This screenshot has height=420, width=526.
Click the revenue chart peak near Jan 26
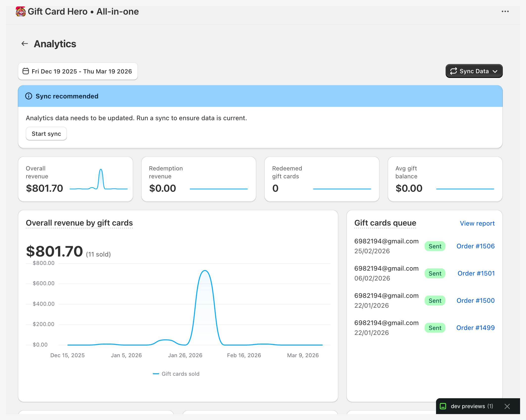pos(205,271)
